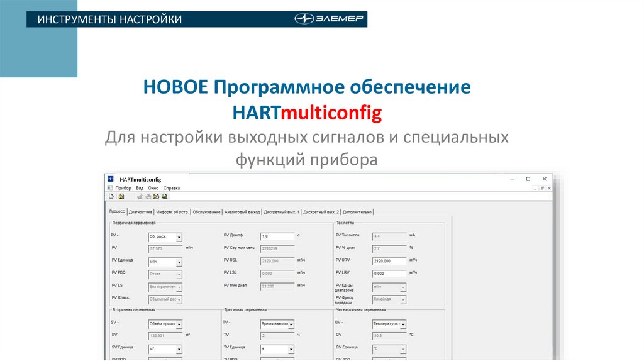Click the PV % диап field showing 2.7

pos(389,249)
